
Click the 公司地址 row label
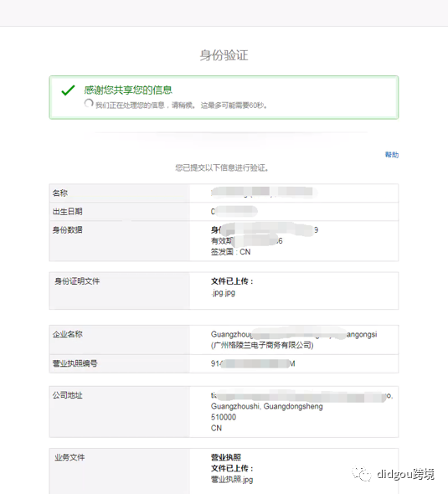(68, 395)
